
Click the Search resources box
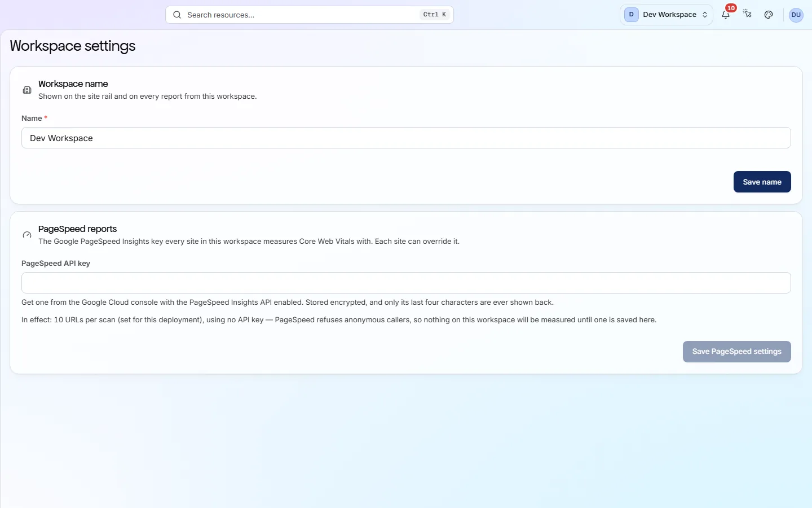point(310,15)
